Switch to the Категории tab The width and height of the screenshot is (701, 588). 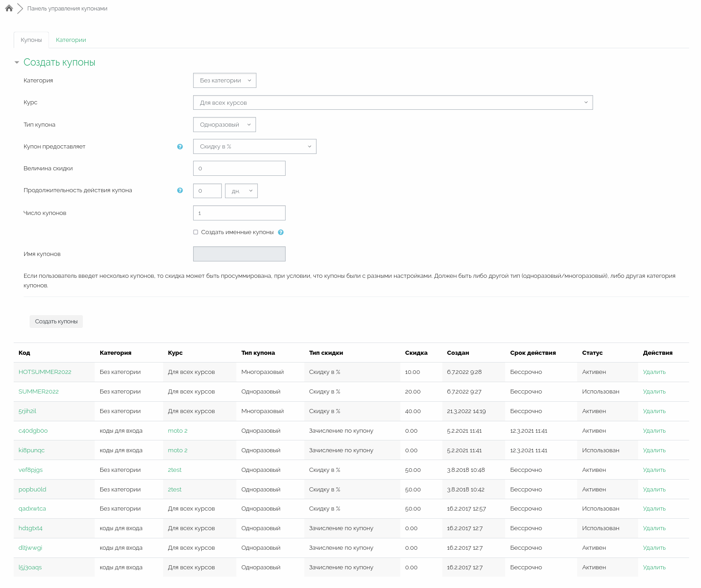71,40
